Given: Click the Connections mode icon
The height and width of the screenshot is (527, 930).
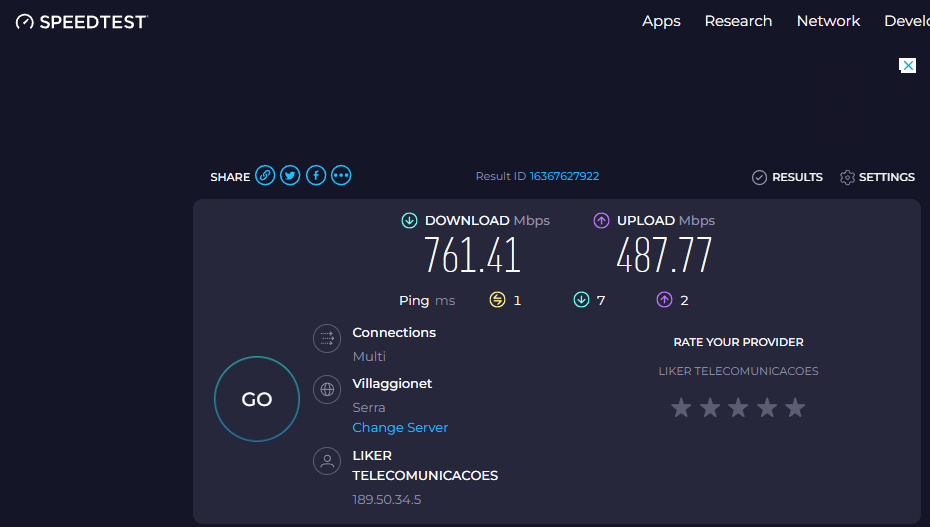Looking at the screenshot, I should click(327, 338).
